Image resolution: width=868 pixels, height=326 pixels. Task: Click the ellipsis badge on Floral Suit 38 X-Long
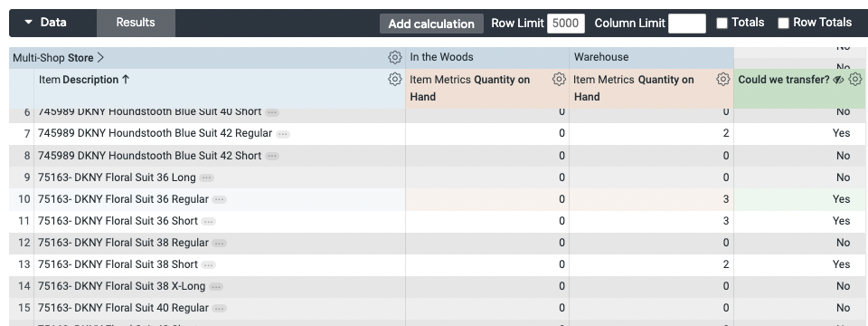216,287
